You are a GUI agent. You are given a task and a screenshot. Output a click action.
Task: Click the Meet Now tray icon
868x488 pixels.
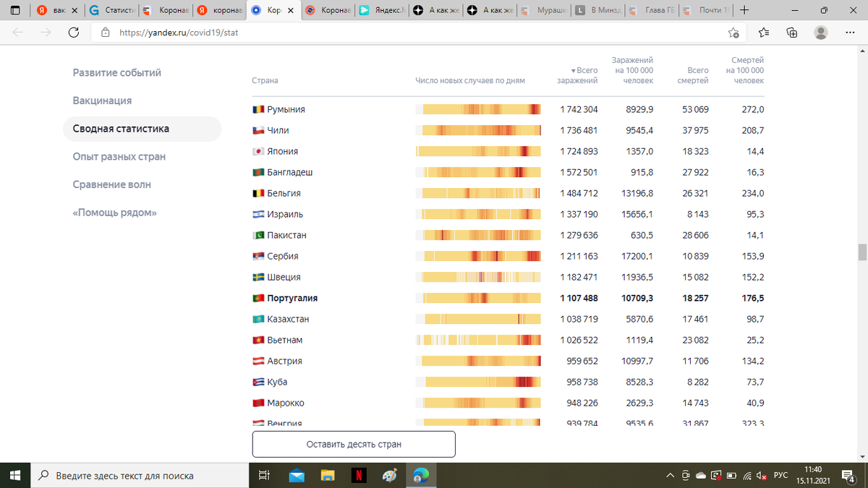685,476
